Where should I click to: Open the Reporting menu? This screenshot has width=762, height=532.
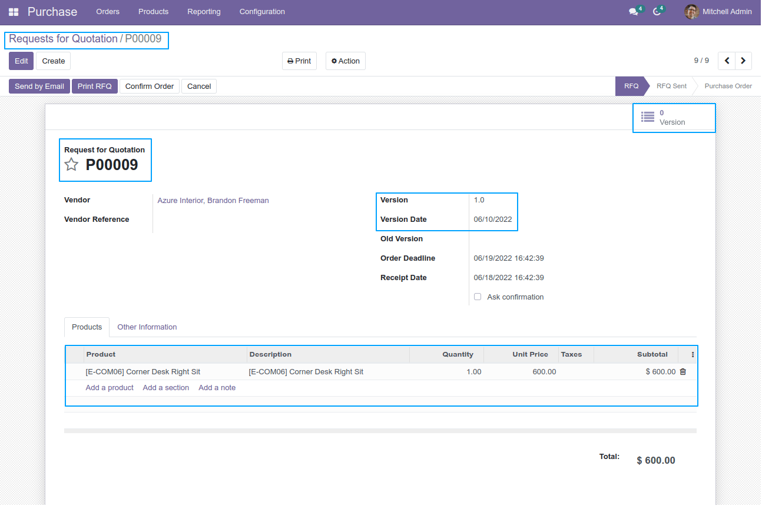(x=204, y=12)
